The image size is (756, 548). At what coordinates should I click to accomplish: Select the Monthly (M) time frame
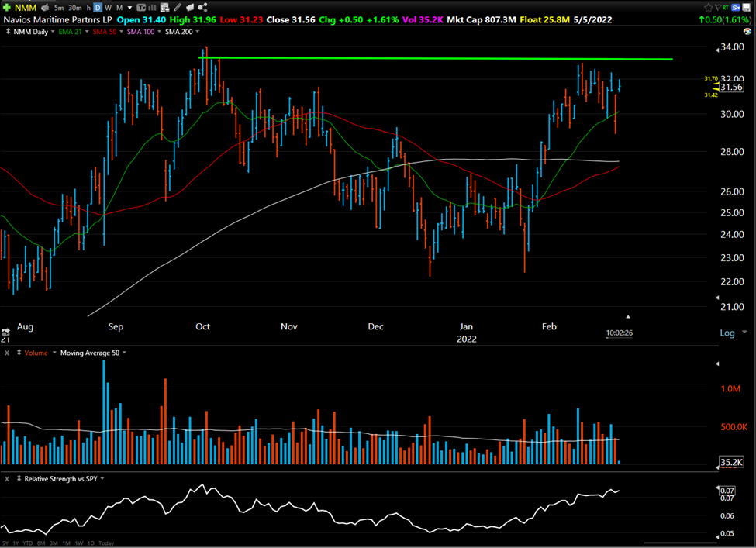pyautogui.click(x=119, y=8)
